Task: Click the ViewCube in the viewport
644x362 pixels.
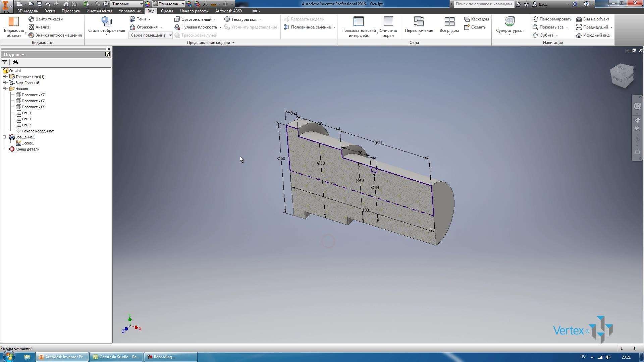Action: coord(622,76)
